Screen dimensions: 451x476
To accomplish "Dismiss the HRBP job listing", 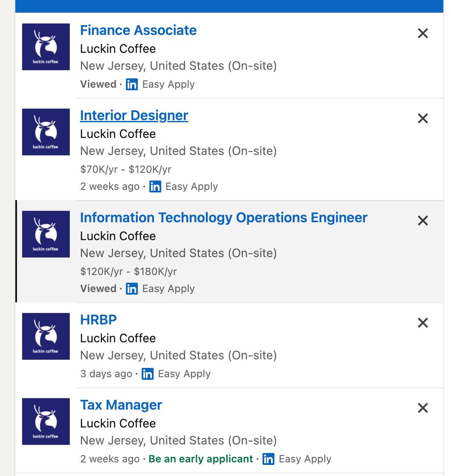I will (422, 323).
